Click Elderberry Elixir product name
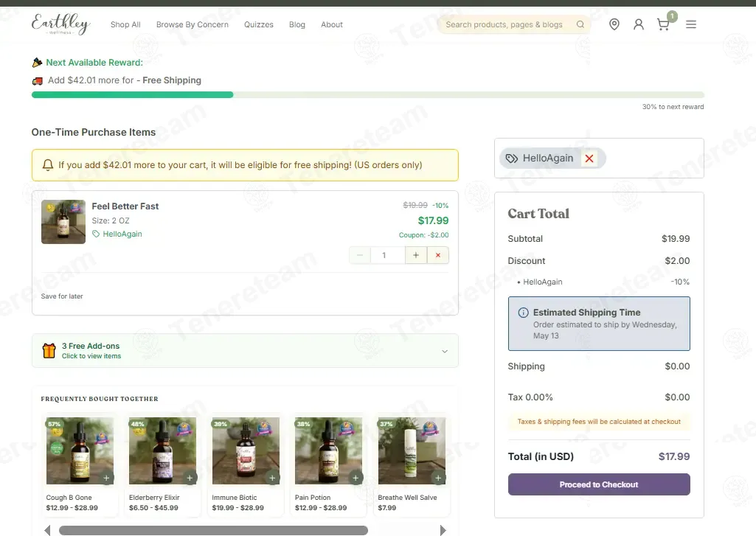This screenshot has width=756, height=536. [154, 498]
